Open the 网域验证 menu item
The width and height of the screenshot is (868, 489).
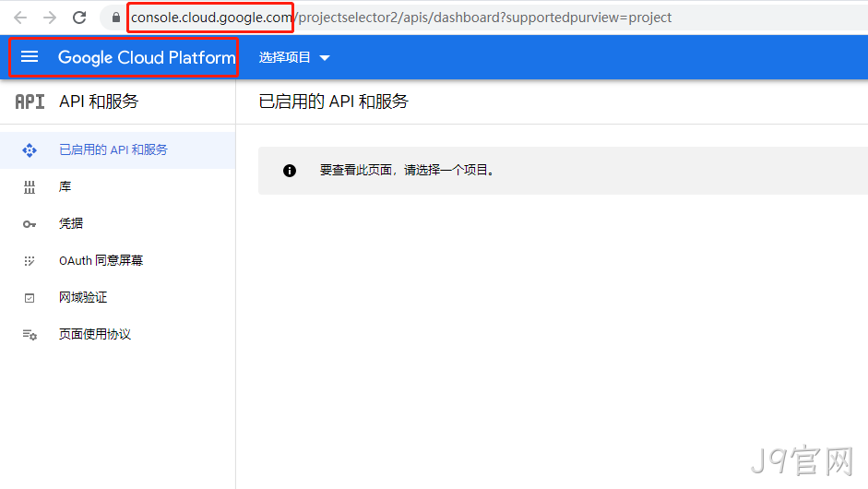[117, 297]
